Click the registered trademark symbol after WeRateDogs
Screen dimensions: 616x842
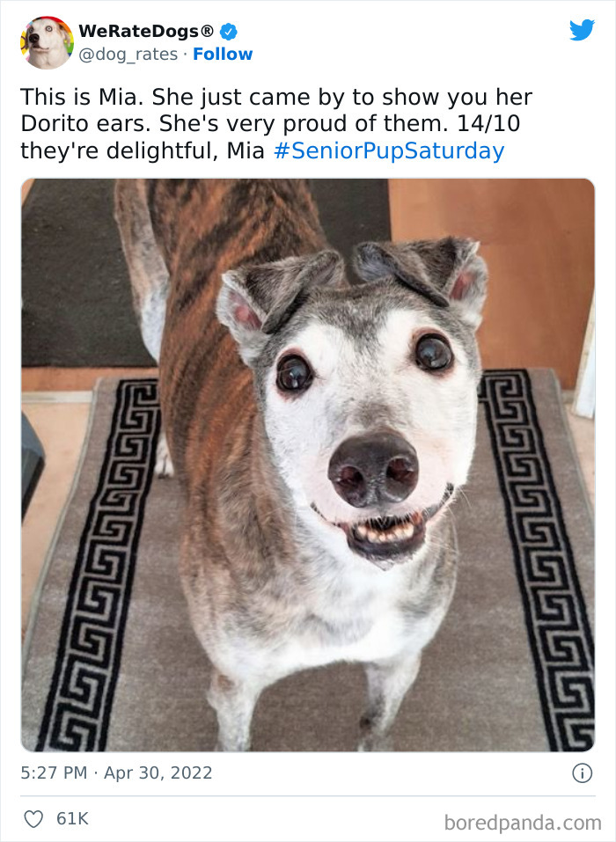[x=208, y=31]
